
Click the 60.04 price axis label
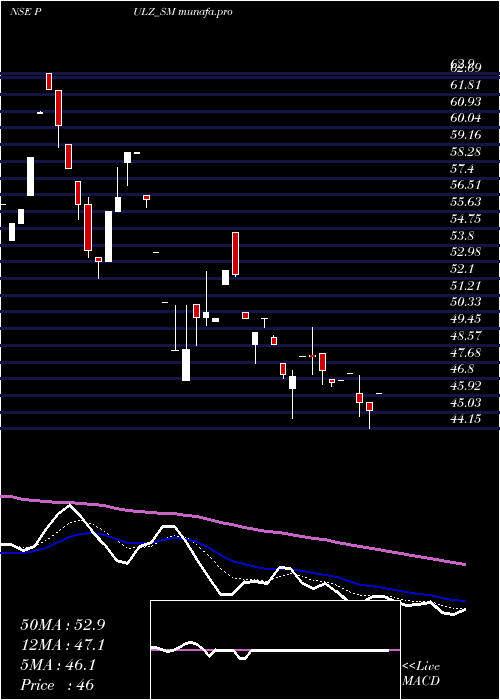coord(466,118)
